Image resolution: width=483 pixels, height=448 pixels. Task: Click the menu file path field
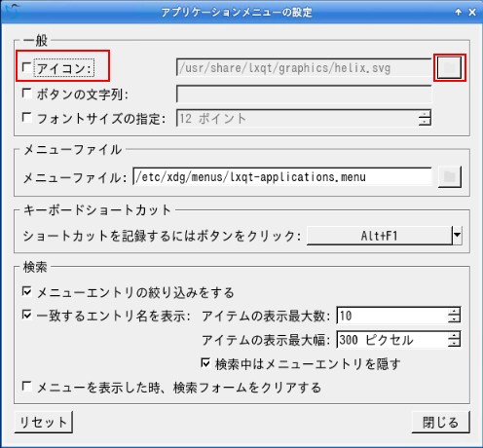[282, 176]
